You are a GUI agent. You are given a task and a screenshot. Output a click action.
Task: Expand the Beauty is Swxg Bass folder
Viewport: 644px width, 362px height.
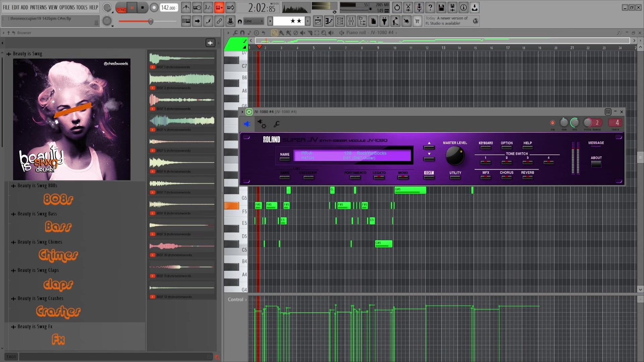click(37, 214)
